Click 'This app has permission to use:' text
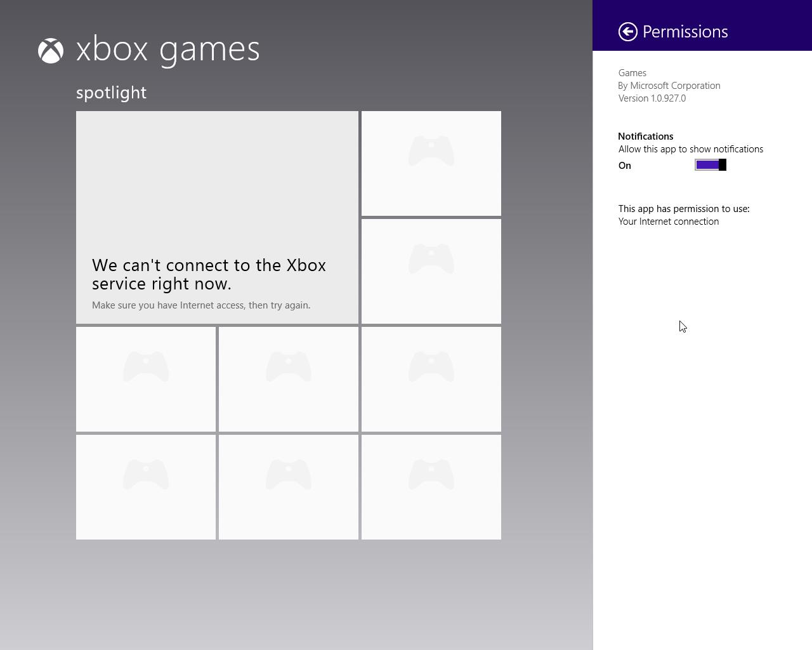 tap(684, 209)
